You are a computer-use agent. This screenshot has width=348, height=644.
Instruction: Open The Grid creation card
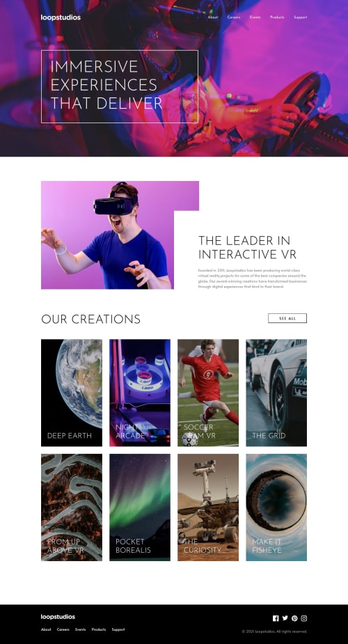(x=276, y=393)
